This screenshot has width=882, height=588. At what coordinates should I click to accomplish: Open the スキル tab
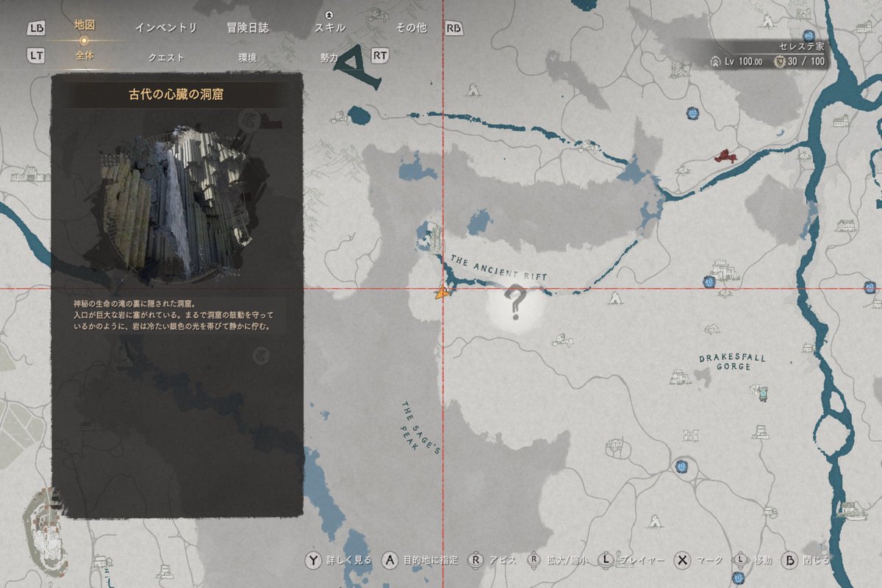point(329,28)
